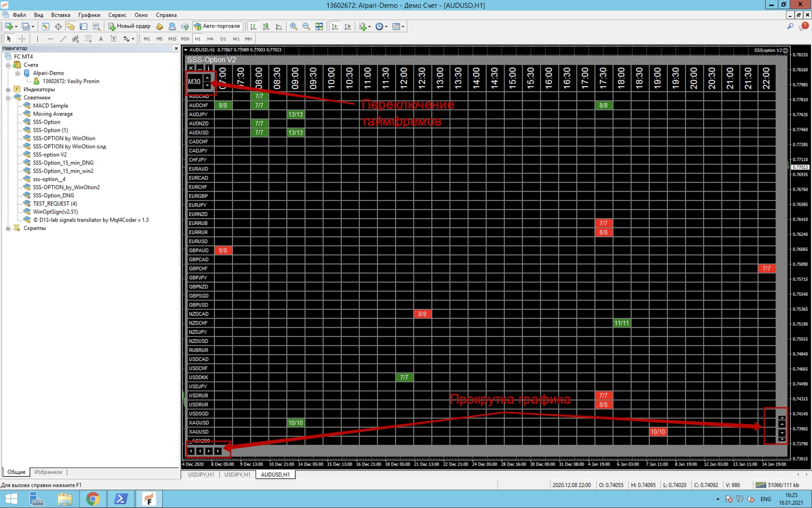The width and height of the screenshot is (812, 508).
Task: Select the crosshair cursor tool
Action: tap(22, 39)
